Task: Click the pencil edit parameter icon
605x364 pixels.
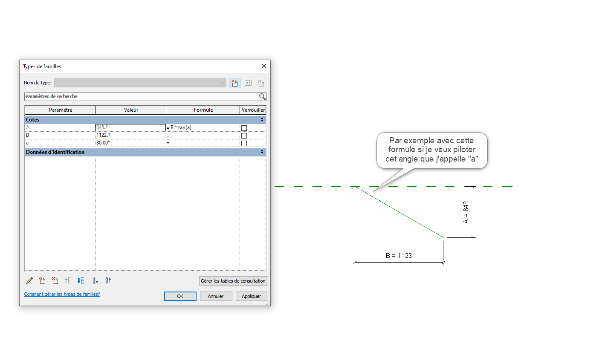Action: pyautogui.click(x=29, y=280)
